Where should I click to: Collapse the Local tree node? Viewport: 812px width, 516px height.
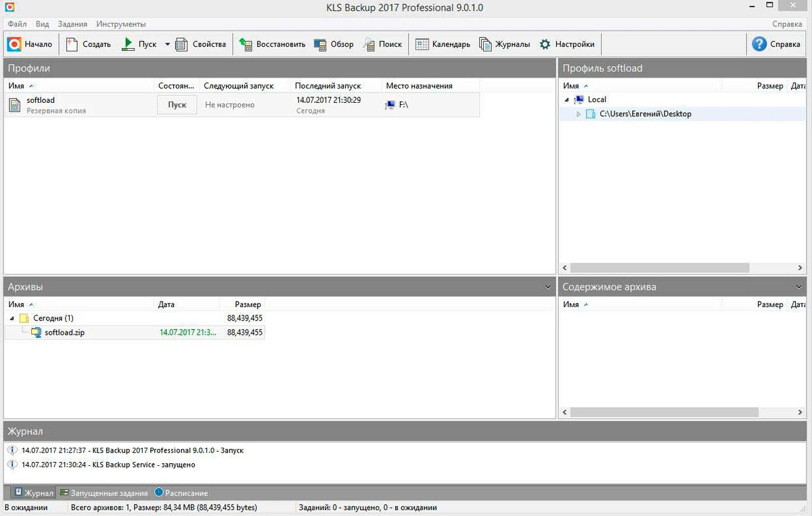coord(566,99)
